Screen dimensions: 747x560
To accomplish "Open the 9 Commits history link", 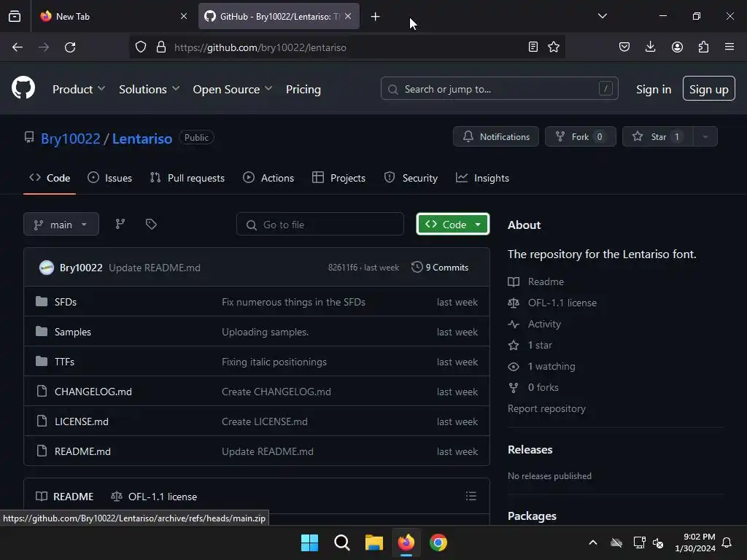I will [440, 268].
